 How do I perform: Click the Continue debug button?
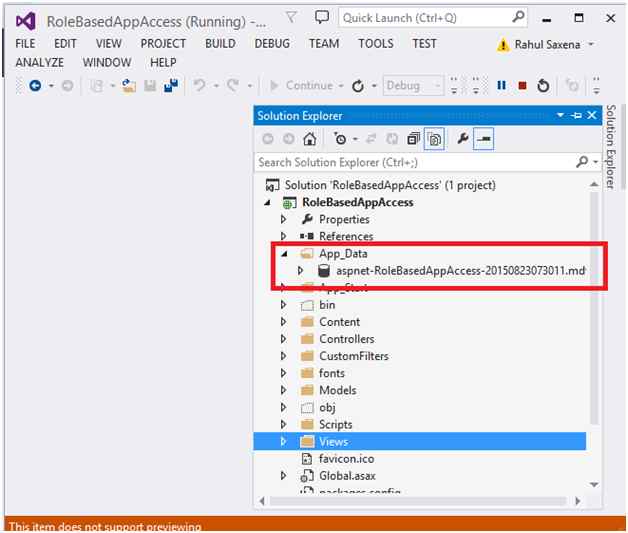tap(302, 85)
